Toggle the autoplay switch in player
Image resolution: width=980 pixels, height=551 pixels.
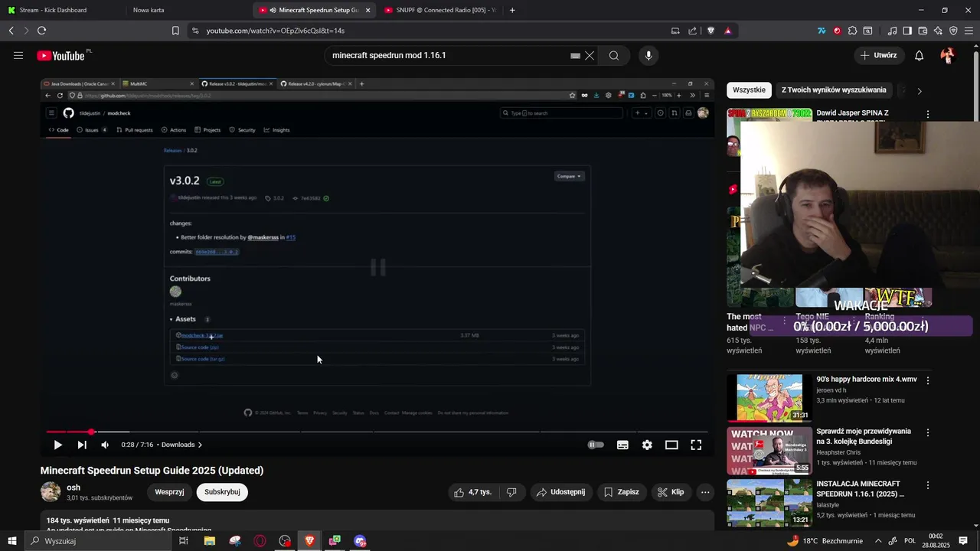(596, 445)
